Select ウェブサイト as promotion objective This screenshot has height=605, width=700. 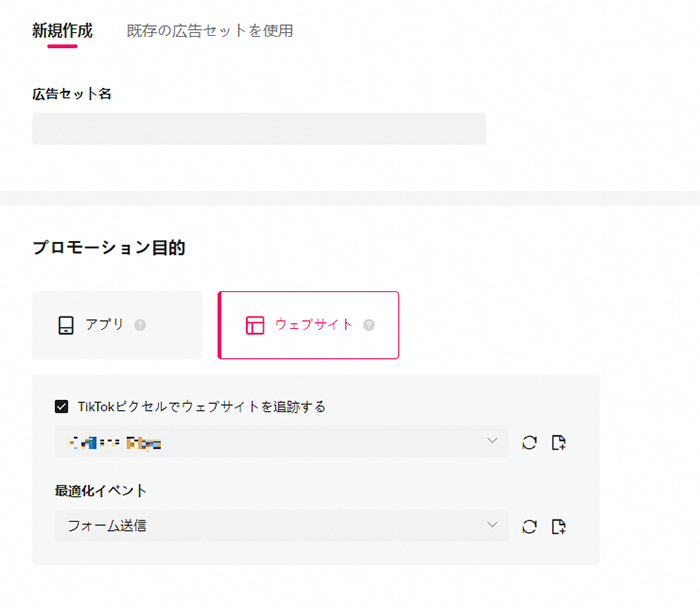tap(308, 325)
